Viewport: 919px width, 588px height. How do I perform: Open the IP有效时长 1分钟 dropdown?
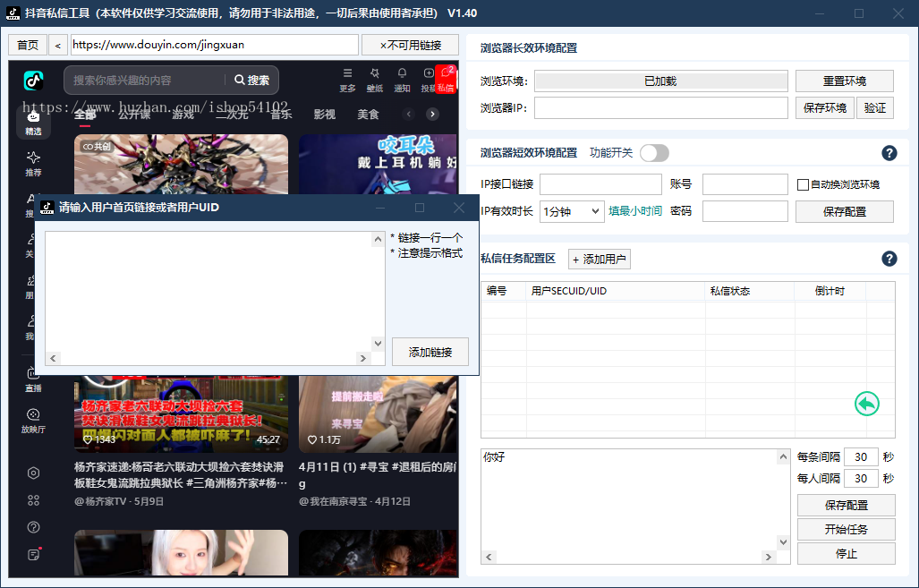[x=572, y=211]
